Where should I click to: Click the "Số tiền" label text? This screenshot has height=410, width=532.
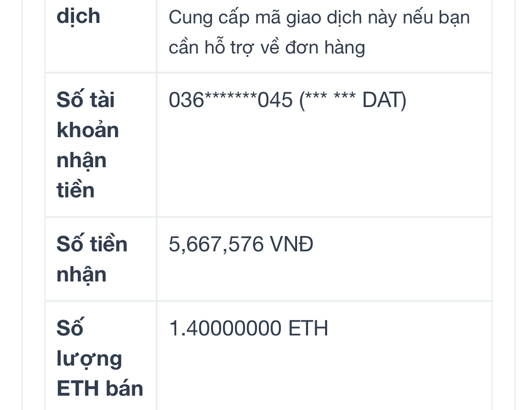(x=92, y=245)
